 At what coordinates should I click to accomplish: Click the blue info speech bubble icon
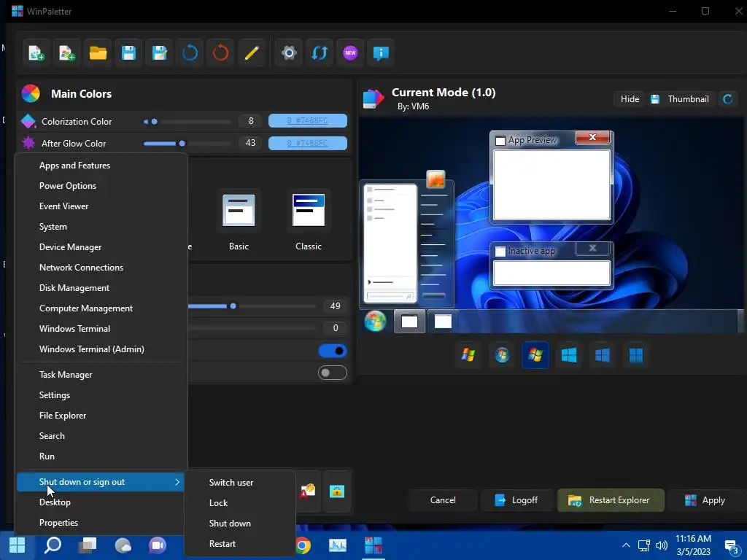point(381,52)
